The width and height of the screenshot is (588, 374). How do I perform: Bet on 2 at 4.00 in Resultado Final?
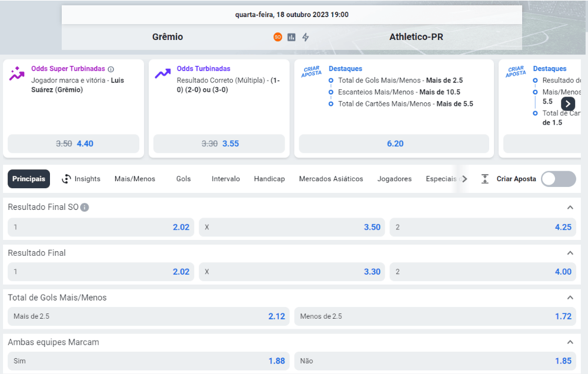tap(483, 272)
